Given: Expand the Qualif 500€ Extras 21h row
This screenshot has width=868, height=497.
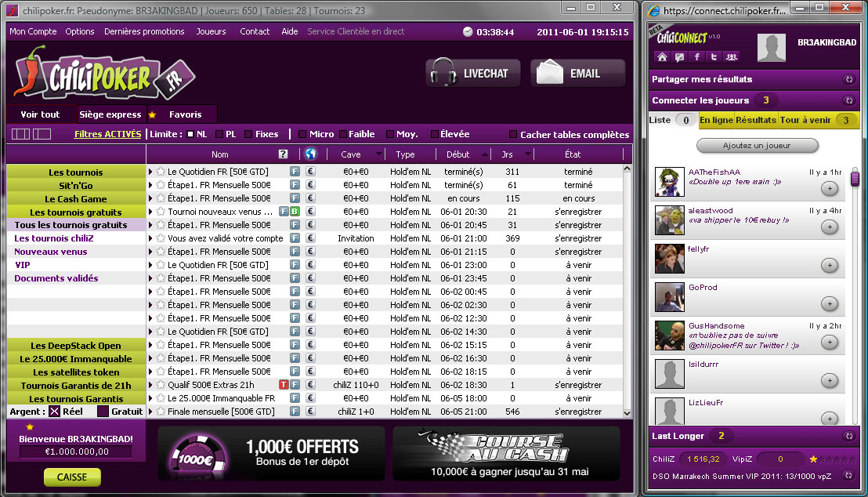Looking at the screenshot, I should pos(150,385).
